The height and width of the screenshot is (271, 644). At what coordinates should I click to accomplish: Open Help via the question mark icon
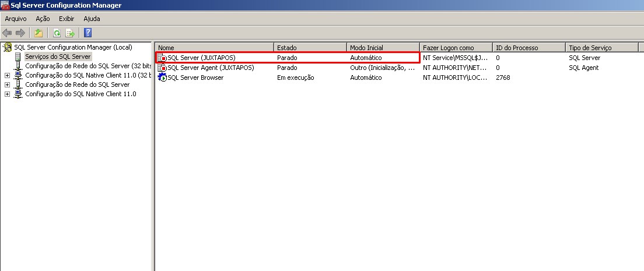pos(87,33)
